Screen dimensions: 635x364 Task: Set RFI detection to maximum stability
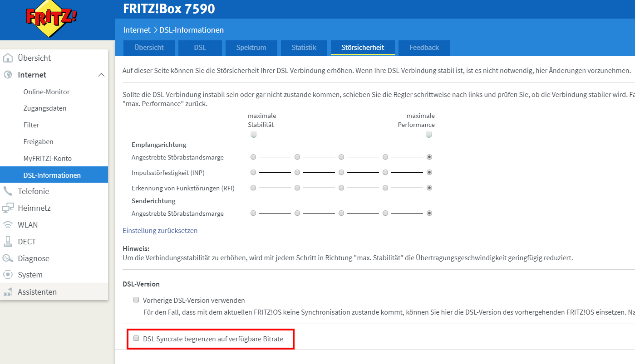point(253,188)
